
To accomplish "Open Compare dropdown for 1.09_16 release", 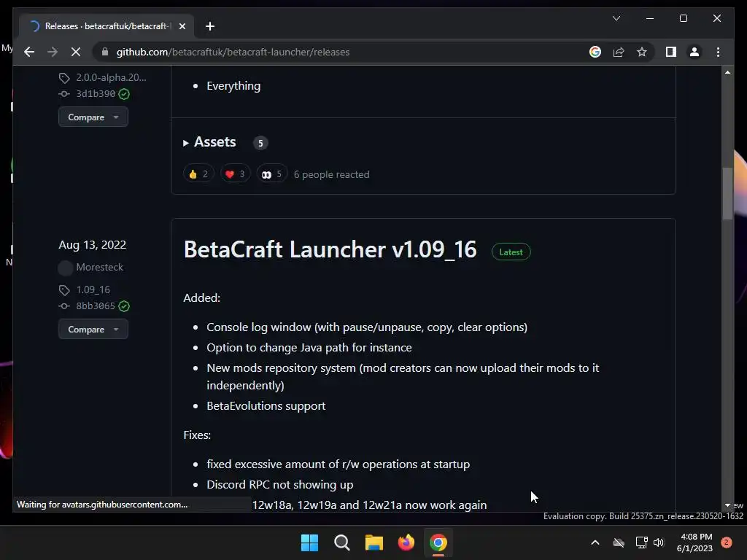I will coord(93,329).
